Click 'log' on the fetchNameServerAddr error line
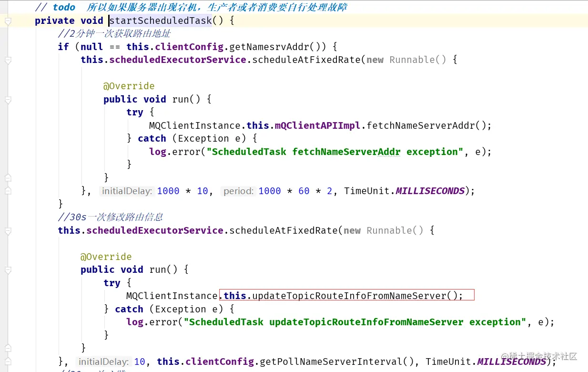Screen dimensions: 588x372 click(157, 152)
